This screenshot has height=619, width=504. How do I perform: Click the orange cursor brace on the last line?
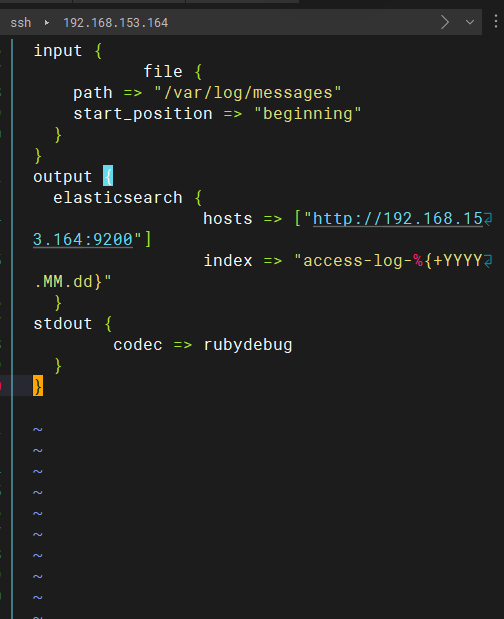pyautogui.click(x=38, y=386)
